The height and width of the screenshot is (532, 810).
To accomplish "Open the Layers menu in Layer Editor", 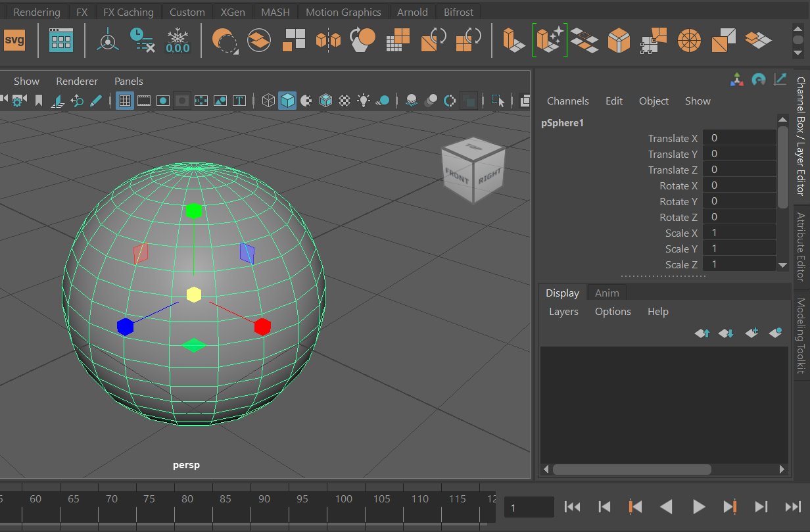I will point(563,312).
